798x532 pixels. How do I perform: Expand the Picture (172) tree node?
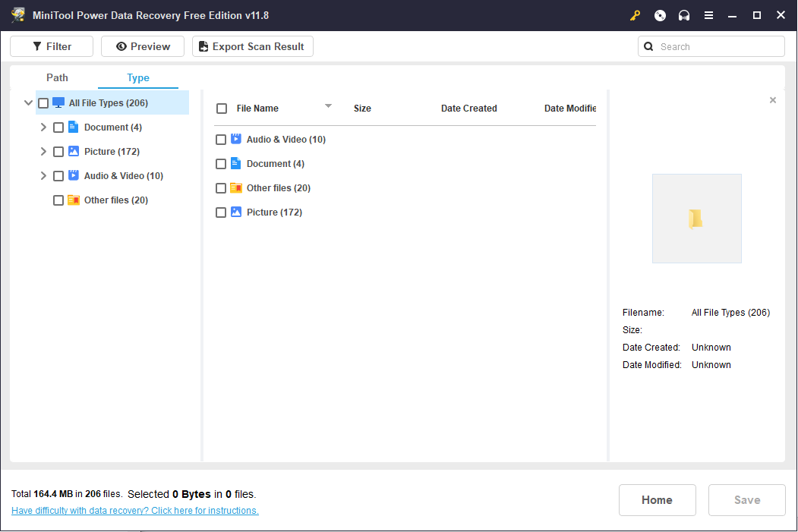(x=43, y=152)
